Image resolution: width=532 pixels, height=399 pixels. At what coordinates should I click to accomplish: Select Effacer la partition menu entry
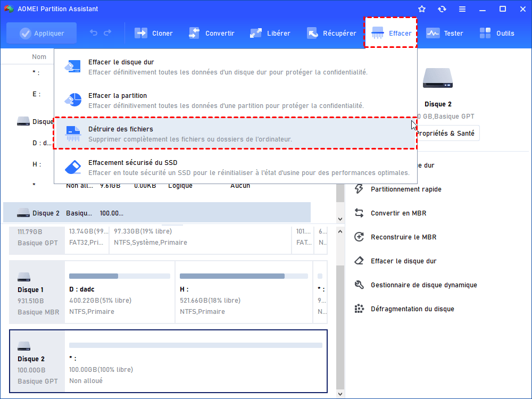coord(236,101)
